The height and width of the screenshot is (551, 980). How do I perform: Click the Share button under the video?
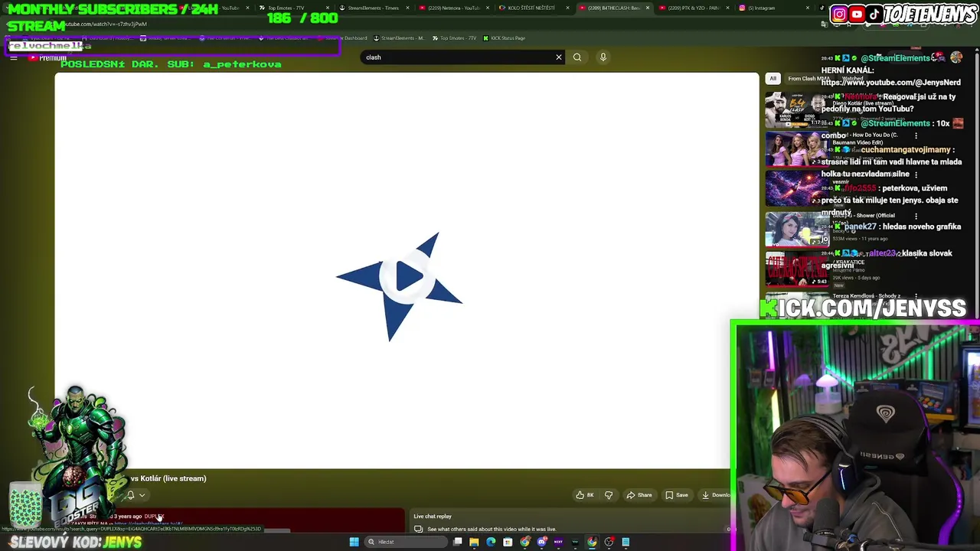pos(639,495)
